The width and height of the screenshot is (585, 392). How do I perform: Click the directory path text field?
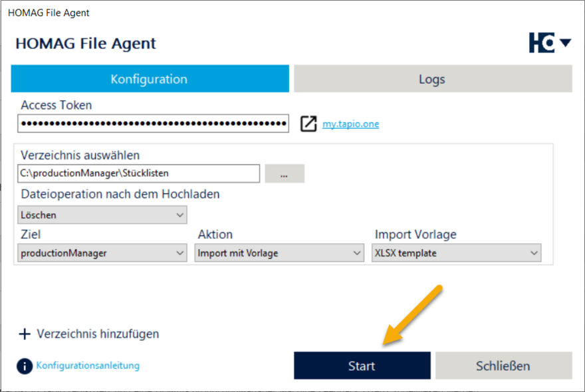138,173
